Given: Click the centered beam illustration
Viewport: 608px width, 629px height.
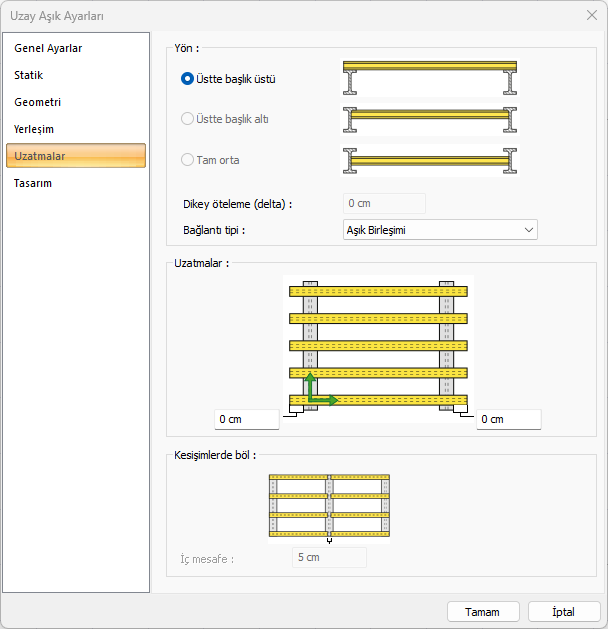Looking at the screenshot, I should click(x=429, y=160).
